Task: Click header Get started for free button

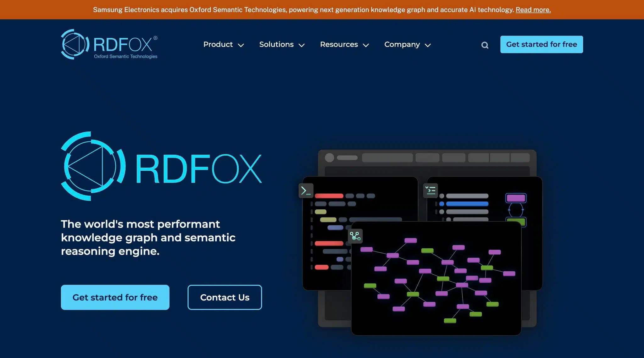Action: [x=541, y=44]
